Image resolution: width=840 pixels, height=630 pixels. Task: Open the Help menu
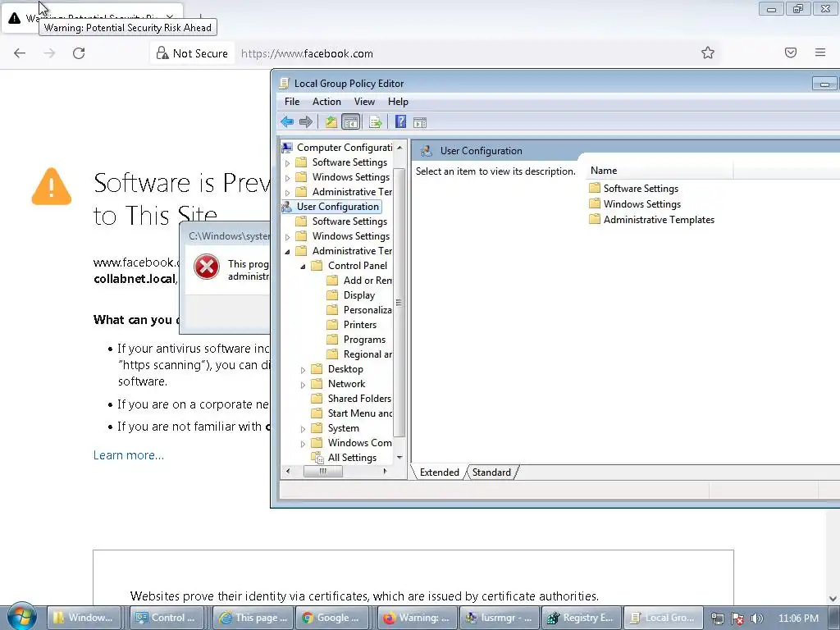click(x=398, y=101)
